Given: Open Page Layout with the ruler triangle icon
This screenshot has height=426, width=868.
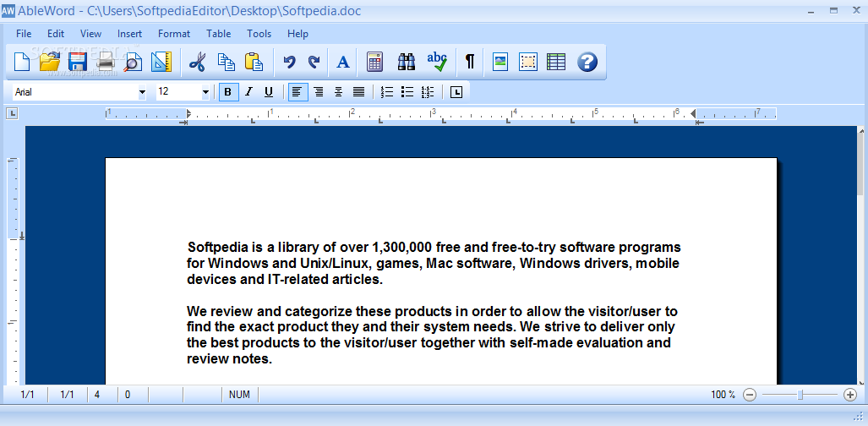Looking at the screenshot, I should [161, 62].
